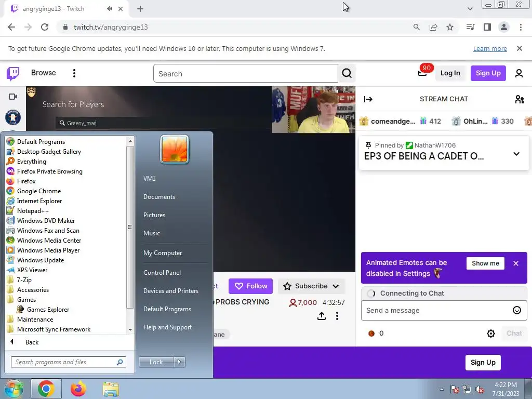
Task: Open the emote picker smiley icon
Action: [517, 310]
